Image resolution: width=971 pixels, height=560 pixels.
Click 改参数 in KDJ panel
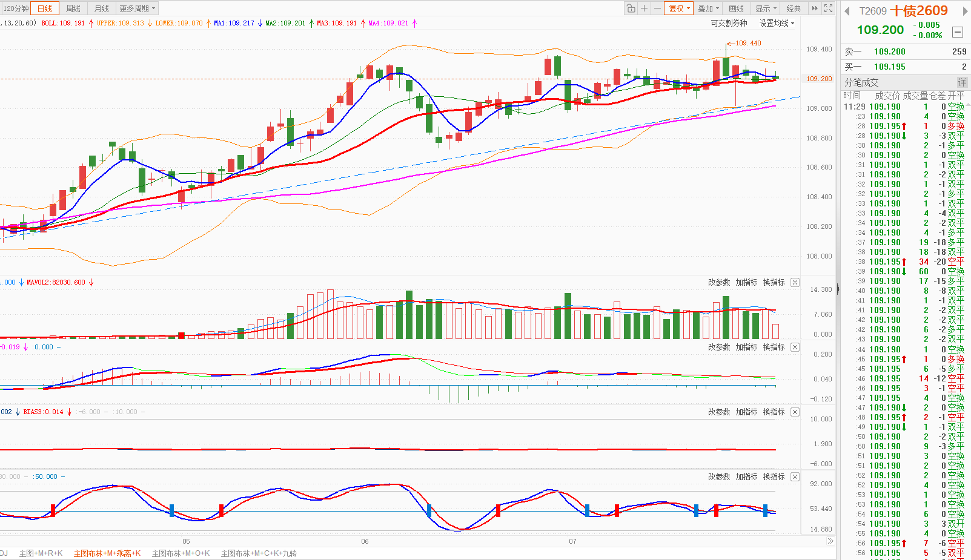[719, 476]
